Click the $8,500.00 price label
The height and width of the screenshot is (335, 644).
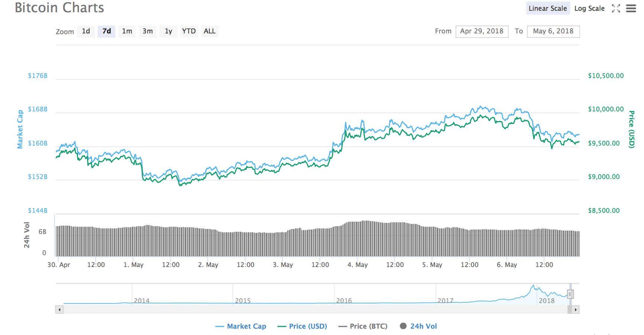[604, 211]
